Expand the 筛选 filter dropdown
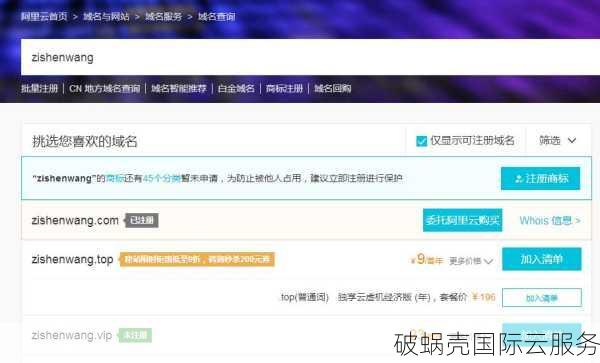The image size is (600, 363). pos(558,140)
